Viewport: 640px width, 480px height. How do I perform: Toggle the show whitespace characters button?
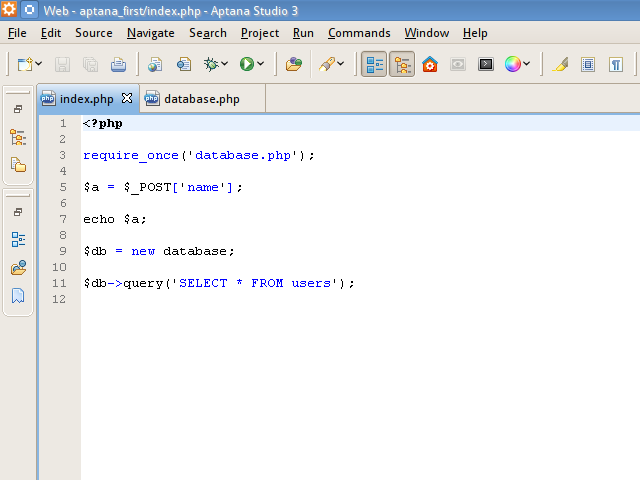coord(616,65)
